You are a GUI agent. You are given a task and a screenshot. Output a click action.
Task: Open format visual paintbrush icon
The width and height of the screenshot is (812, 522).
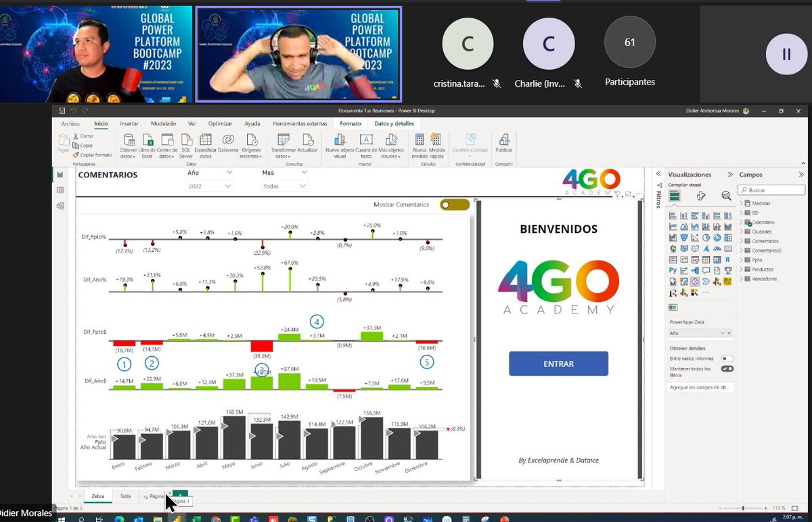coord(701,196)
